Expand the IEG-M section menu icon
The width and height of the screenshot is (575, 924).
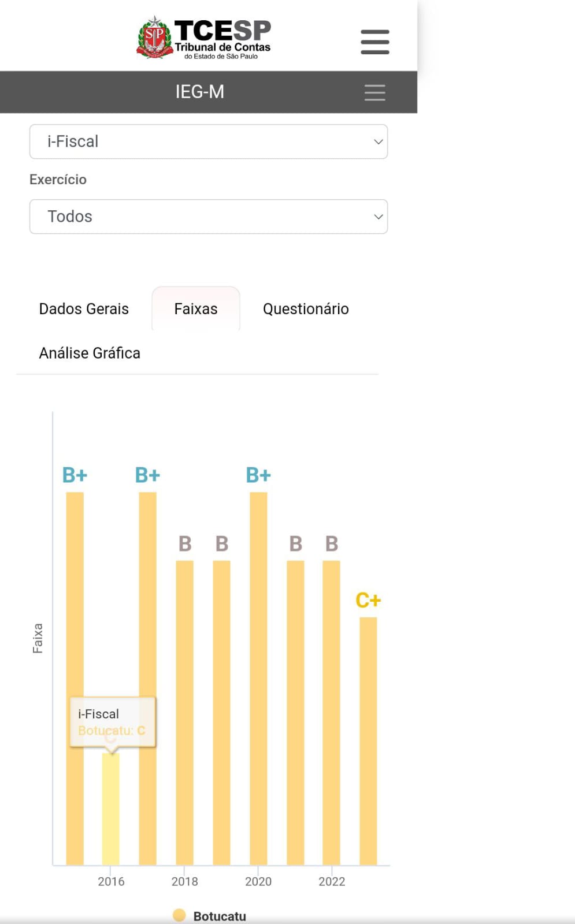374,92
